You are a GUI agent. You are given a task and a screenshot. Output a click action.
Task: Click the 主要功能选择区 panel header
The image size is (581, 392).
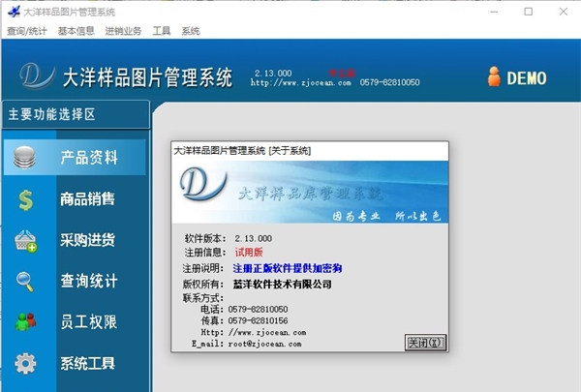76,114
